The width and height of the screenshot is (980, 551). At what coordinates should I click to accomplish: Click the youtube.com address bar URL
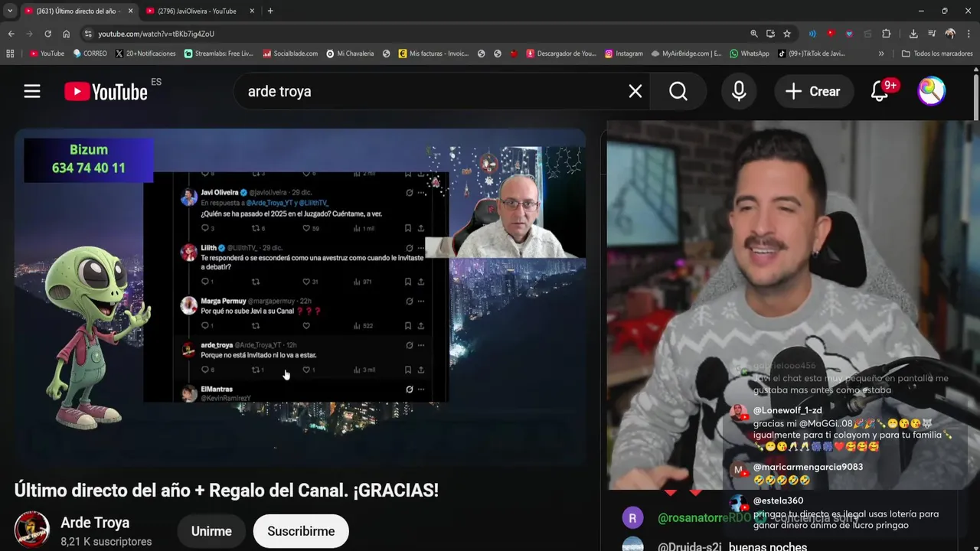click(x=156, y=34)
